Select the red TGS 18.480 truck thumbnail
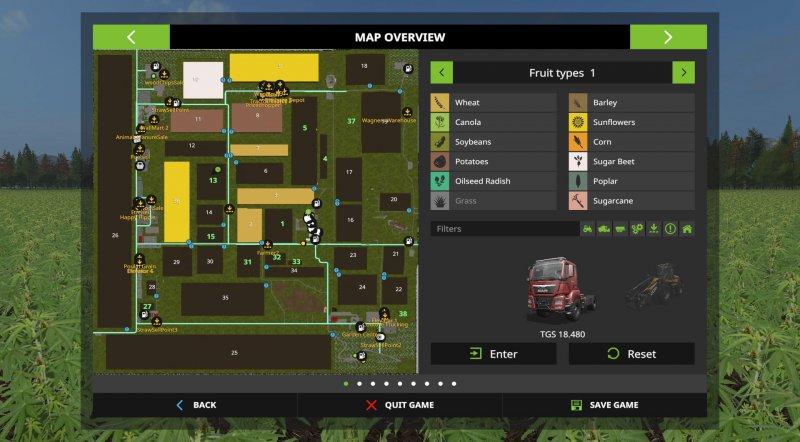Screen dimensions: 800x442 pos(562,289)
